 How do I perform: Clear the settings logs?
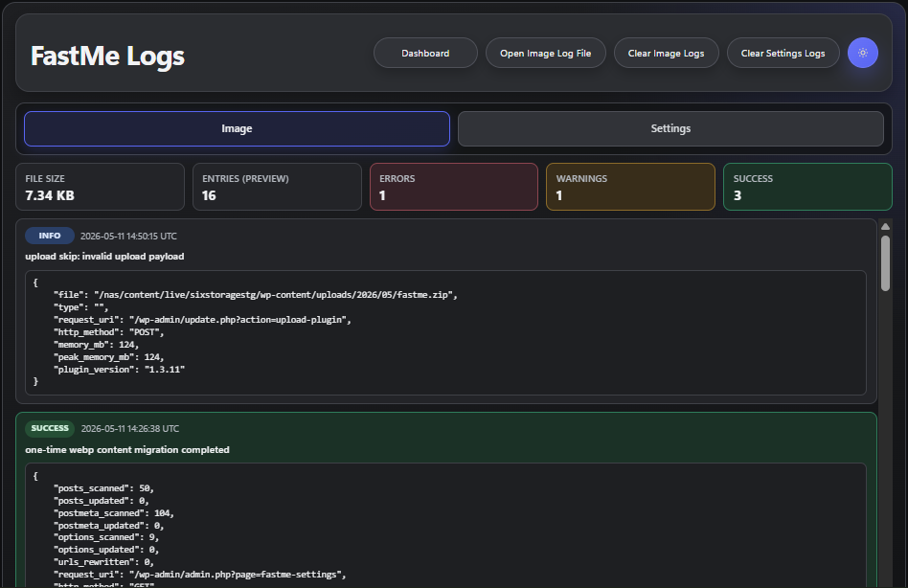[x=783, y=53]
